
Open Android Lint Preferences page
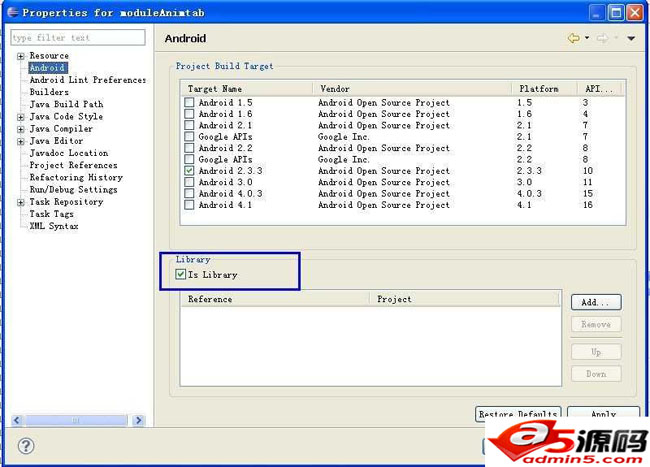pos(87,80)
